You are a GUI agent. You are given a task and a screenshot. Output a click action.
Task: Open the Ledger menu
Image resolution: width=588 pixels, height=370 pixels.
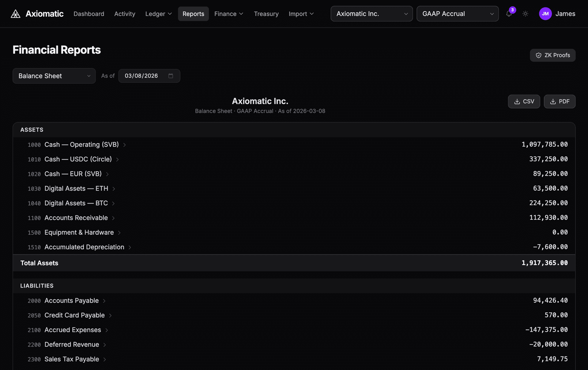click(158, 14)
